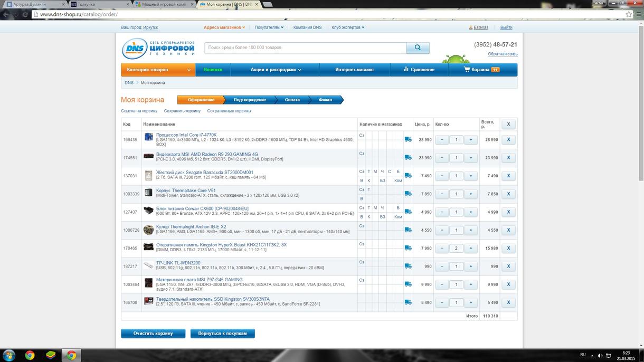Open the Intel Core i7-4770K product thumbnail

[x=149, y=137]
